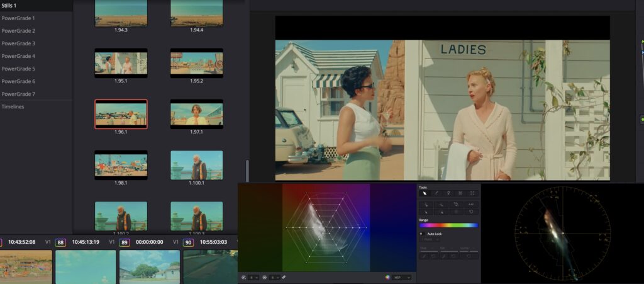The width and height of the screenshot is (644, 284).
Task: Open the 1 Point dropdown under Auto Lock
Action: tap(430, 239)
